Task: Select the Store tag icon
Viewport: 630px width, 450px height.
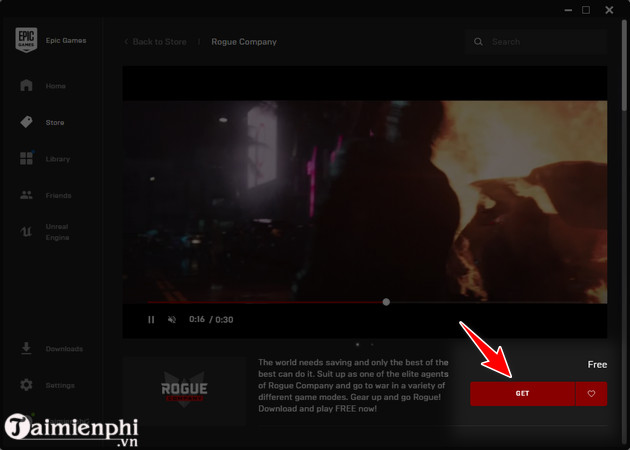Action: pos(26,122)
